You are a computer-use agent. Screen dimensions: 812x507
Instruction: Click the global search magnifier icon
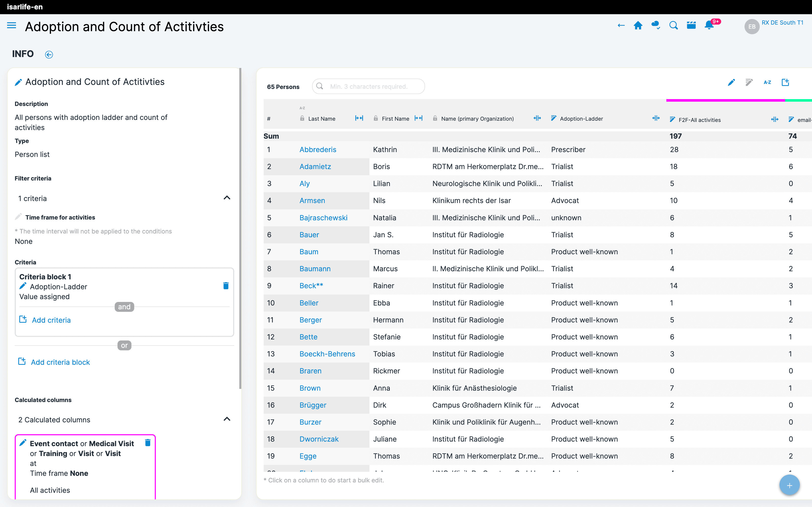(673, 26)
